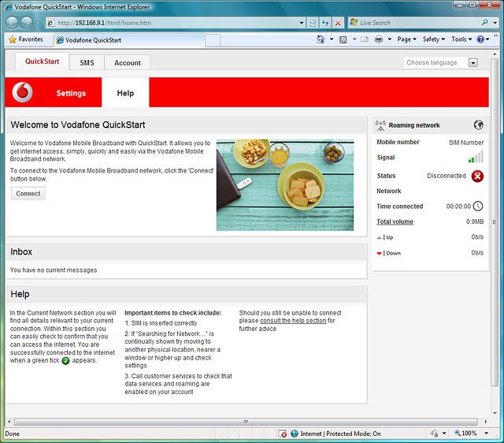
Task: Click the food and laptop promo image
Action: pos(285,185)
